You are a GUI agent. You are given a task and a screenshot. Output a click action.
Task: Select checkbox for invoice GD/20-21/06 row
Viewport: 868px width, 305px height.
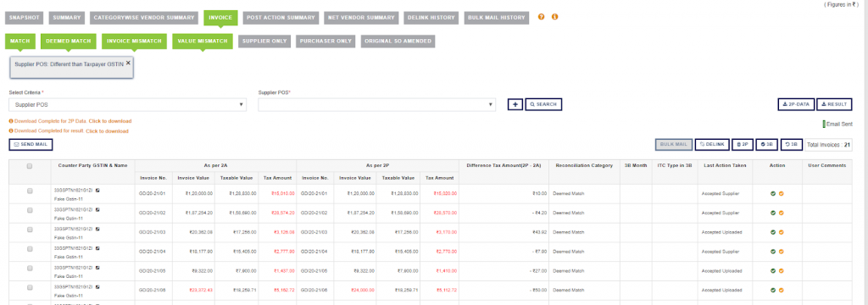[30, 288]
